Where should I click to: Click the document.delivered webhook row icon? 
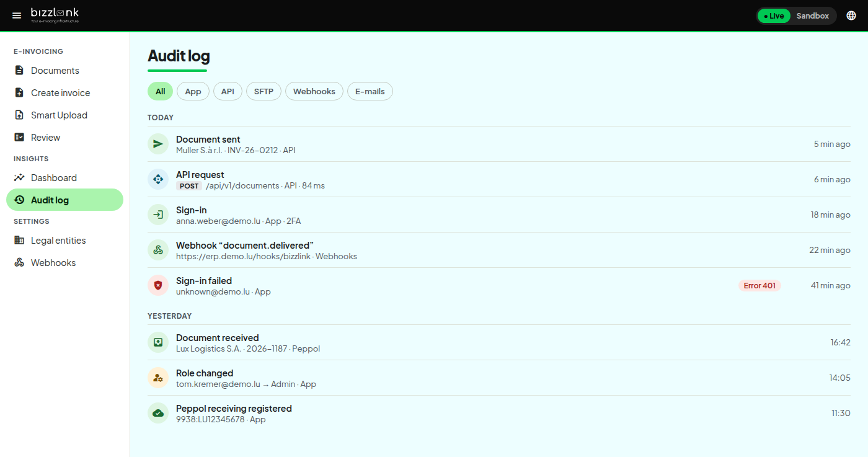point(158,251)
